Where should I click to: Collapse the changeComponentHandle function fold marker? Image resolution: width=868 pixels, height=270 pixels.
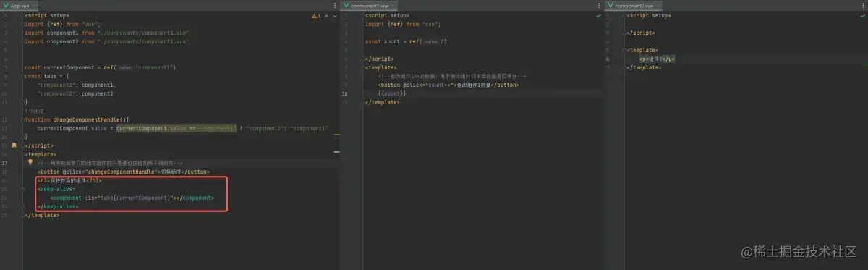click(x=22, y=119)
